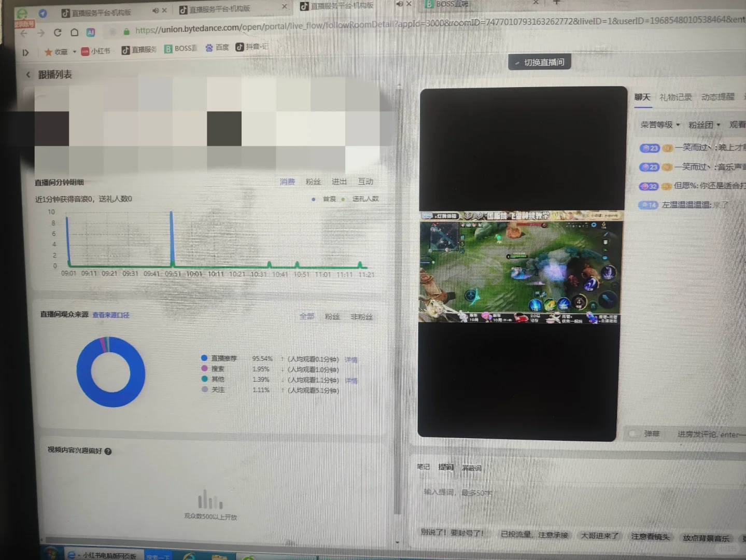
Task: Open the 笔记 tab
Action: click(424, 467)
